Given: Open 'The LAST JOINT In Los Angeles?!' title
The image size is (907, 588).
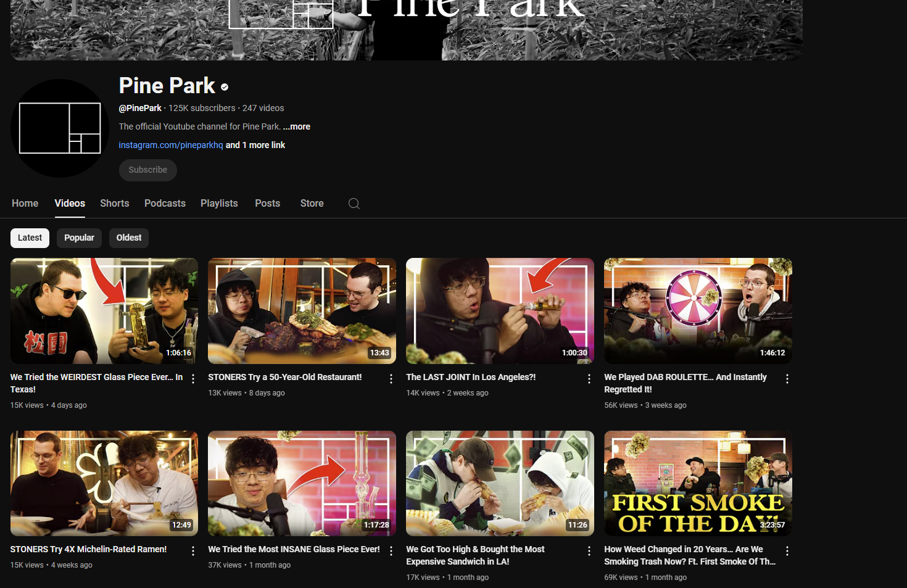Looking at the screenshot, I should click(x=471, y=377).
